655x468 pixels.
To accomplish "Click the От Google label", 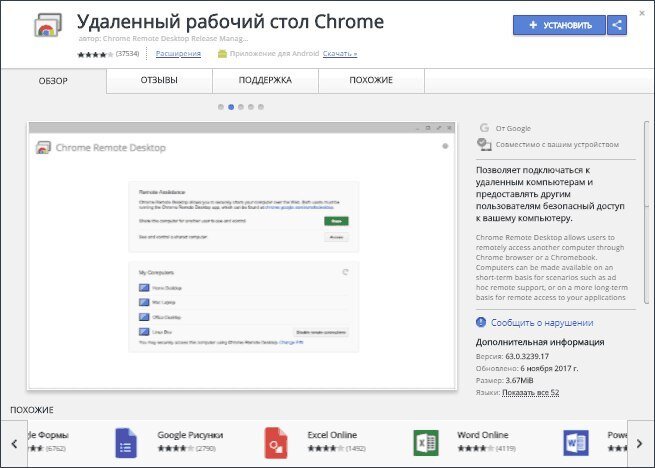I will coord(513,128).
